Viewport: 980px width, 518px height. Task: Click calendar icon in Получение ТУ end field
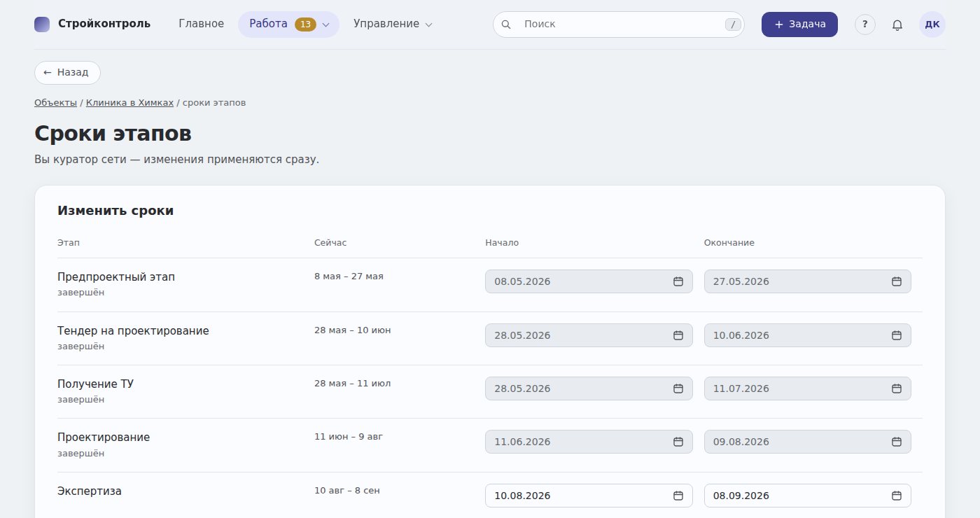[896, 388]
